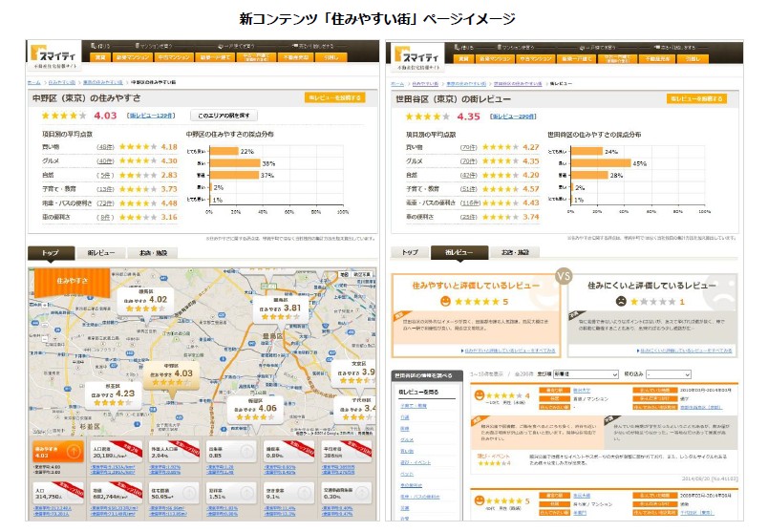The image size is (768, 532).
Task: Open 不動産売却 in the 世田谷区 page nav bar
Action: click(x=657, y=59)
